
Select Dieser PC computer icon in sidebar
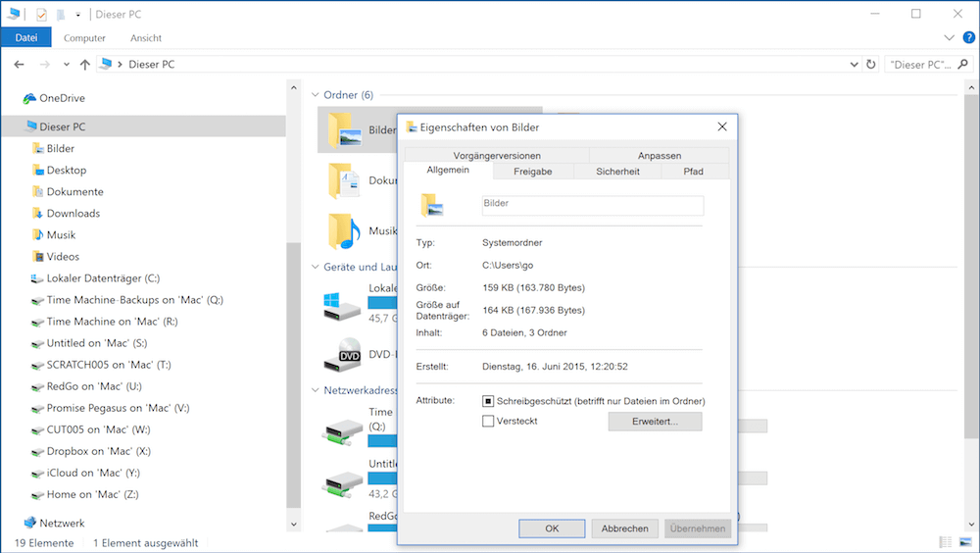point(30,126)
